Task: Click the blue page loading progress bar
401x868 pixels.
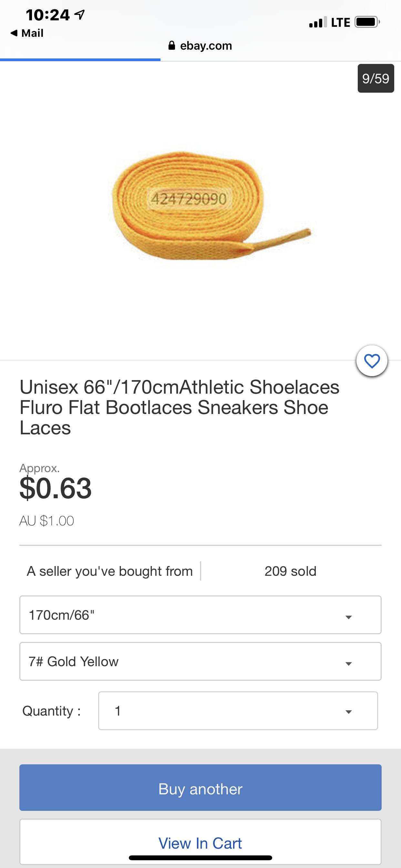Action: [80, 60]
